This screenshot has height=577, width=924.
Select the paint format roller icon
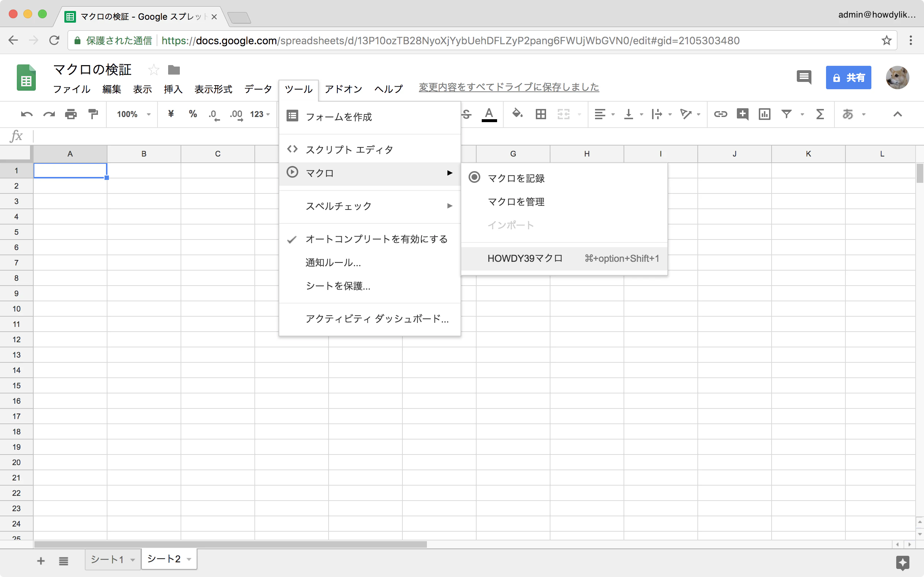click(93, 114)
